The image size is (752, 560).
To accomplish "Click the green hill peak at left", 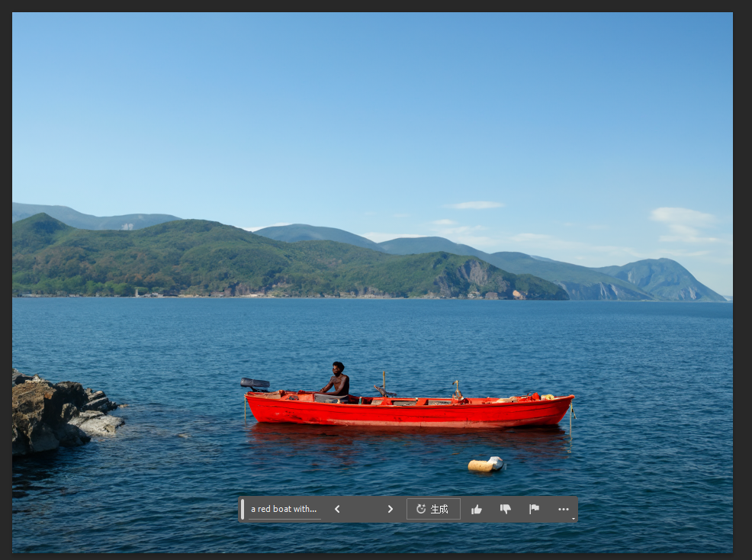I will coord(40,221).
